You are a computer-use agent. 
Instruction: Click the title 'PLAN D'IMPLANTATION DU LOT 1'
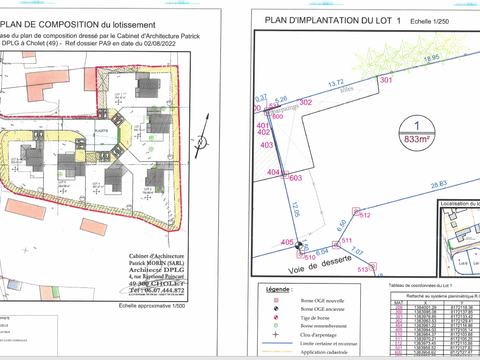333,20
